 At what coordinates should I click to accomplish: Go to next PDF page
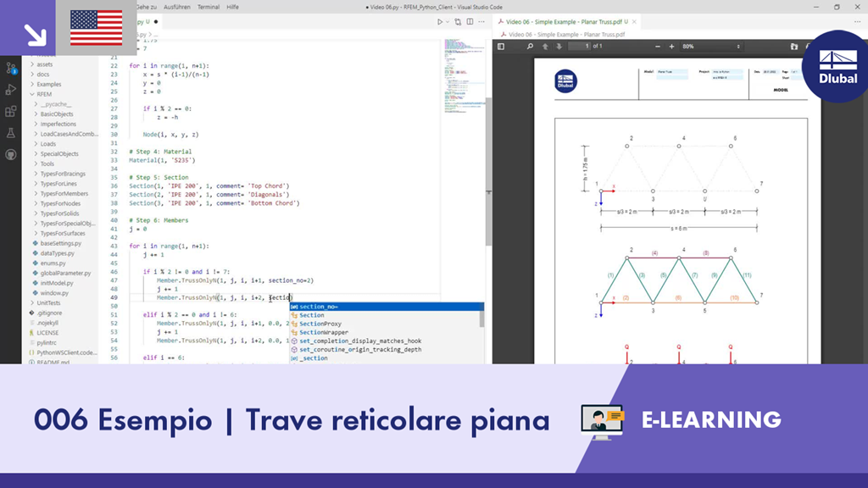(x=559, y=47)
